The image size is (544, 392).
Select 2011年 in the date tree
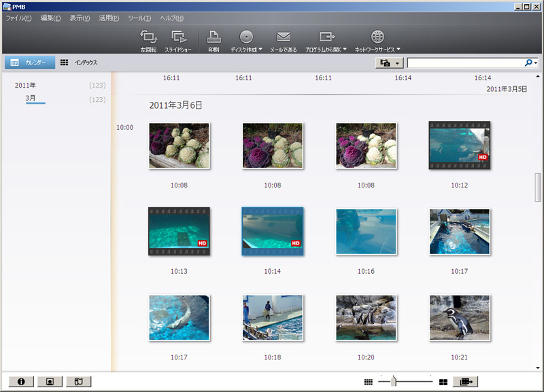click(25, 86)
